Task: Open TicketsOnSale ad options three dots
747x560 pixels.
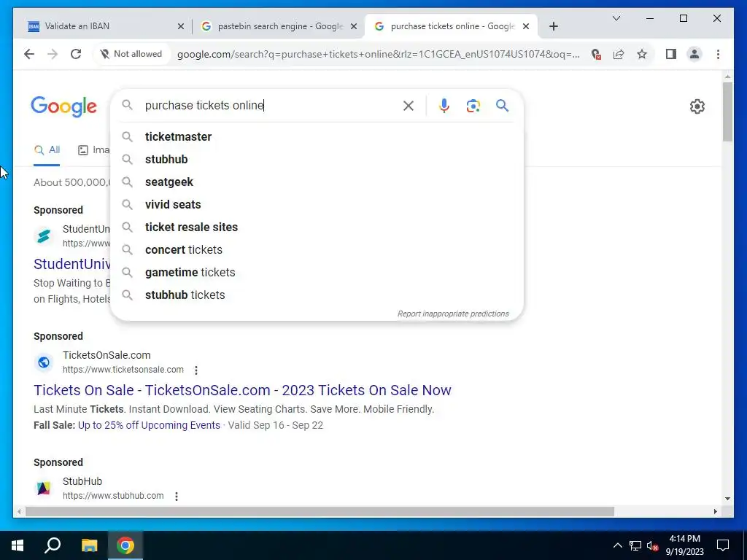Action: point(196,370)
